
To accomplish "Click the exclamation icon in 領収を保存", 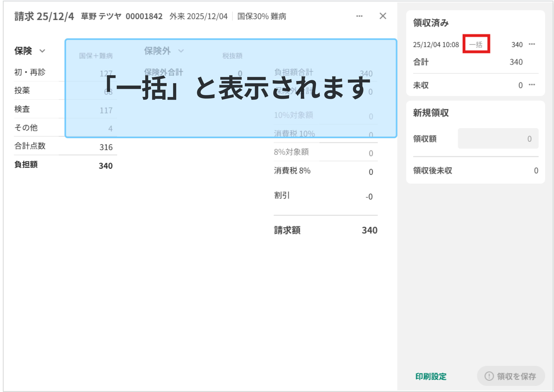I will [489, 376].
